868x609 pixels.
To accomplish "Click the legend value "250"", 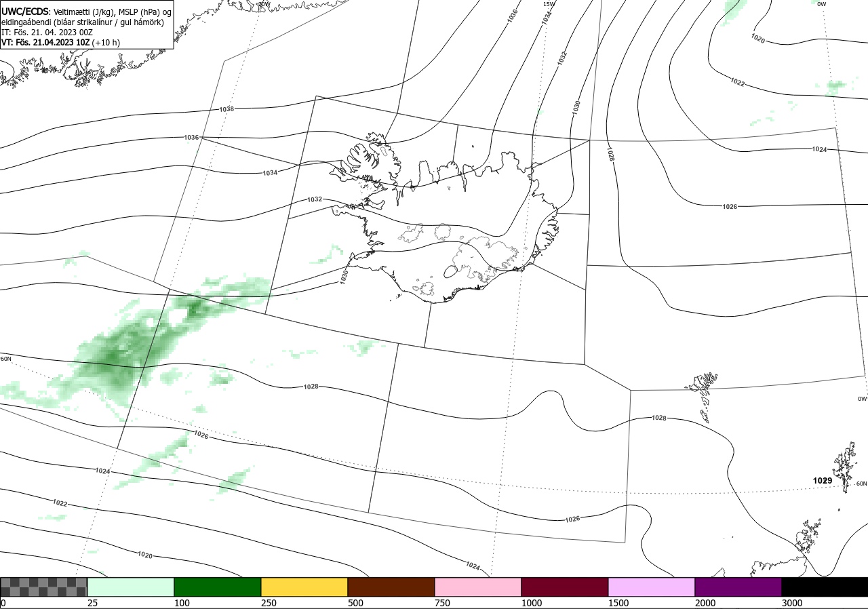I will pyautogui.click(x=269, y=603).
